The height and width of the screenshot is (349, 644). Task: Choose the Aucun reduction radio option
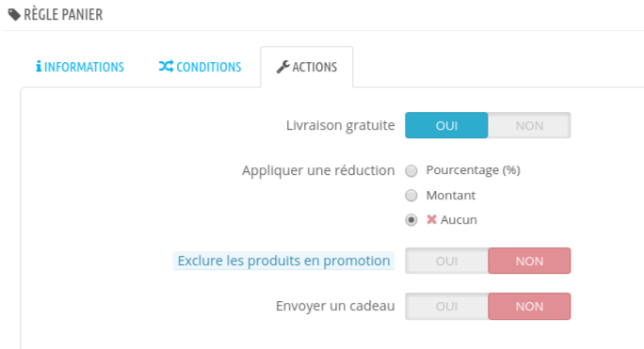point(411,220)
